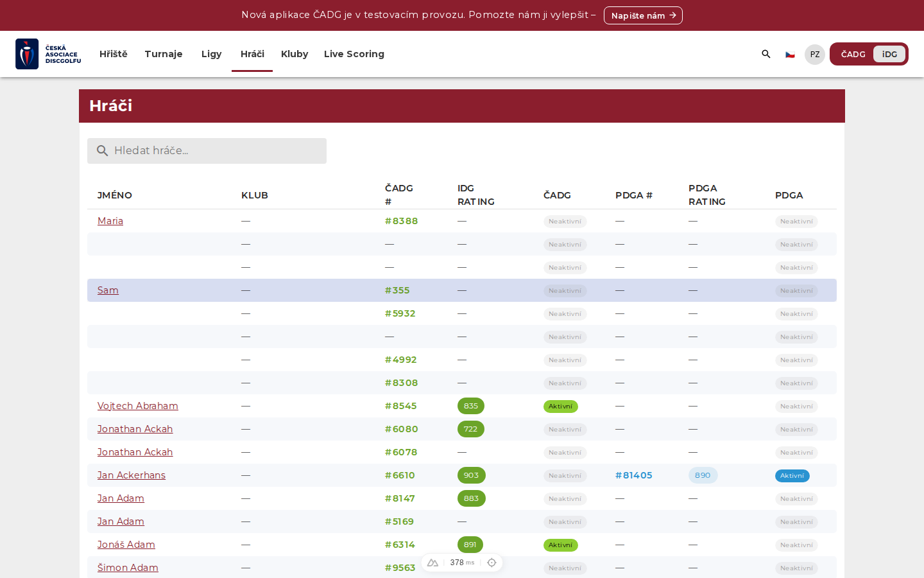
Task: Open the search magnifier icon in header
Action: (x=766, y=54)
